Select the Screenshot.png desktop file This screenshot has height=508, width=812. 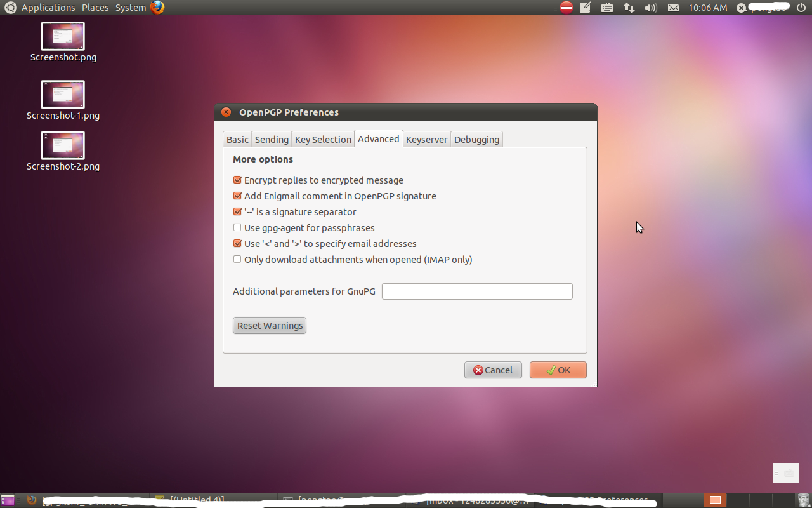pos(63,42)
